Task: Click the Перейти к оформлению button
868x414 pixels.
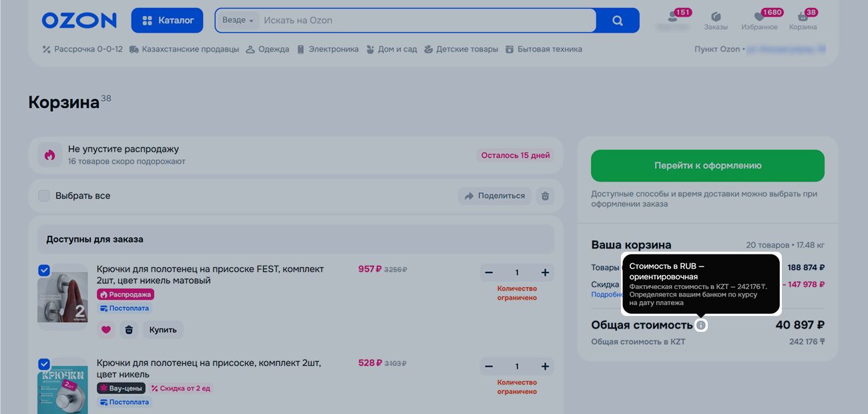Action: (x=707, y=166)
